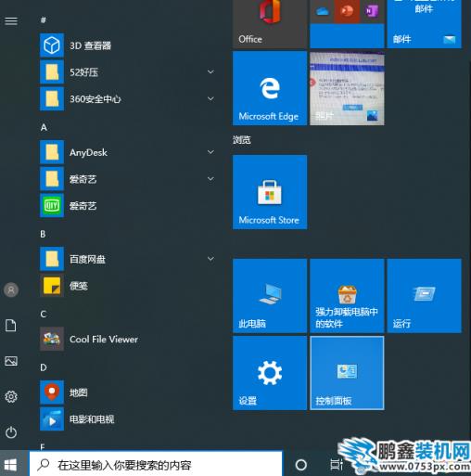This screenshot has width=471, height=476.
Task: Click the 52好压 folder icon
Action: pyautogui.click(x=52, y=72)
